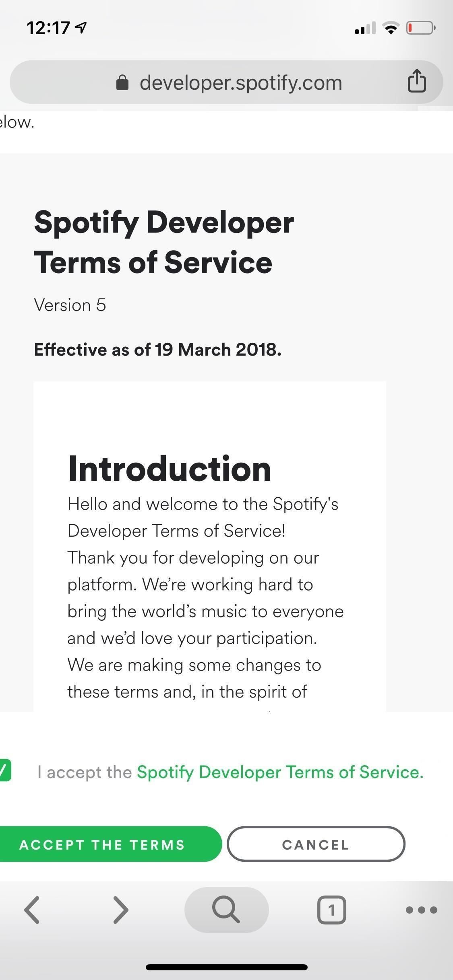Tap the forward navigation chevron
This screenshot has height=980, width=453.
tap(120, 910)
